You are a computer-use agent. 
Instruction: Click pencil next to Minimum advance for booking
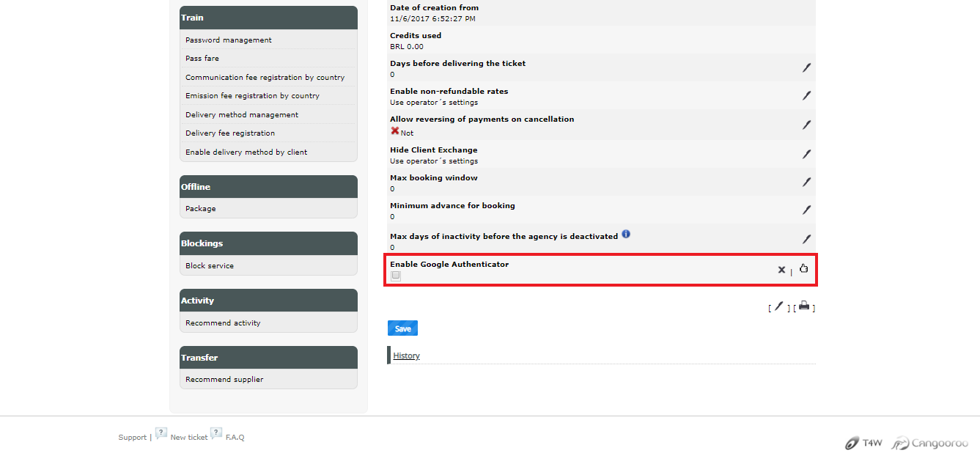806,210
